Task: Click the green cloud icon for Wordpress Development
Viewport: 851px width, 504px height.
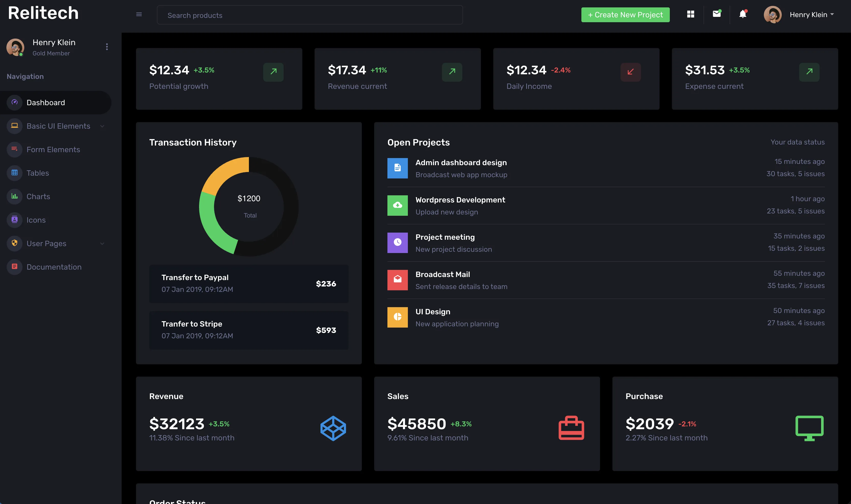Action: [398, 206]
